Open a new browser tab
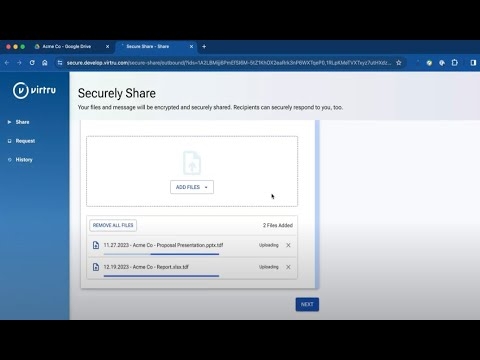Image resolution: width=480 pixels, height=360 pixels. pyautogui.click(x=204, y=47)
